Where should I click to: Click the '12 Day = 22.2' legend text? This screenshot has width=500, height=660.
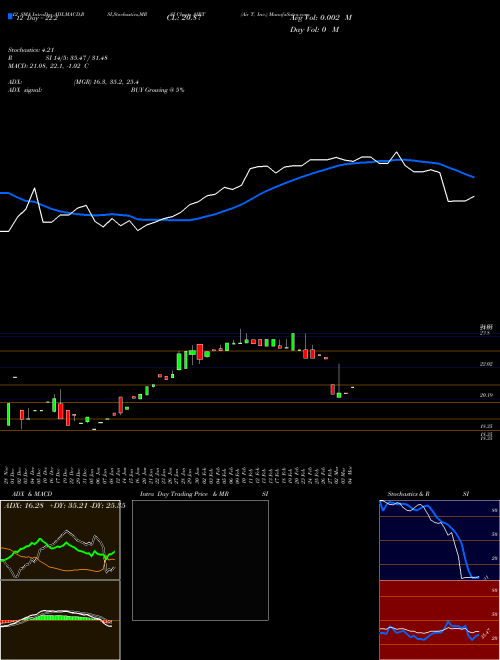[x=35, y=19]
